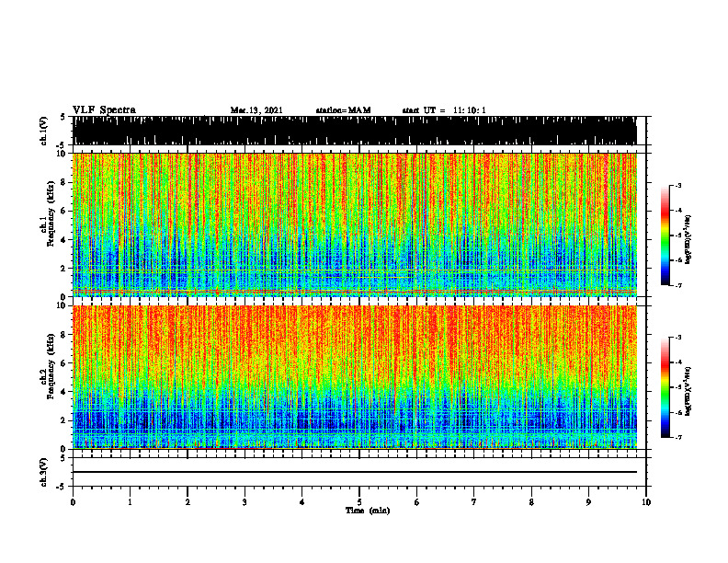Click the time axis tick label "8"
Screen dimensions: 728x563
(531, 502)
